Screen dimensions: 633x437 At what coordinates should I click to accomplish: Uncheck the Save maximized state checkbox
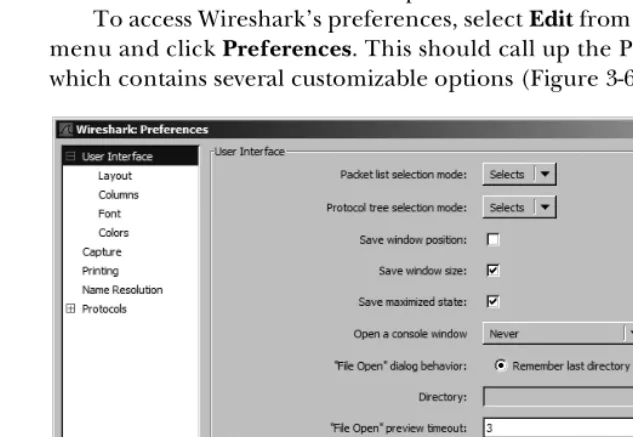tap(493, 302)
